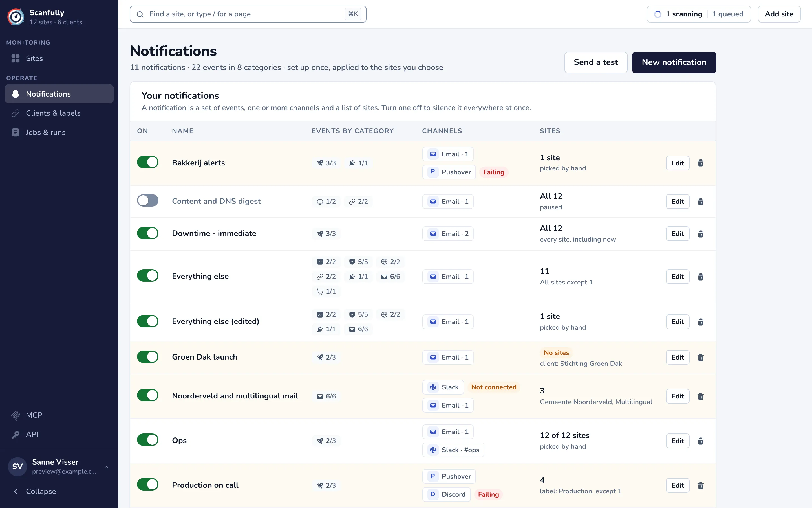The height and width of the screenshot is (508, 812).
Task: Delete the Content and DNS digest notification
Action: [x=700, y=202]
